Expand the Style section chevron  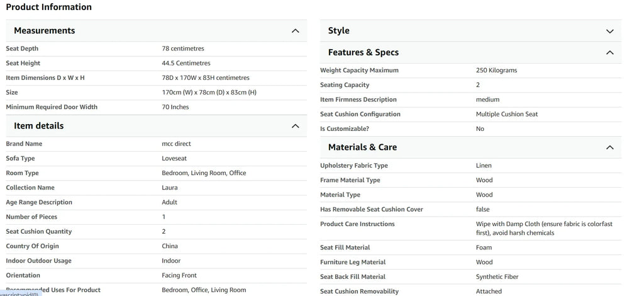pyautogui.click(x=610, y=31)
